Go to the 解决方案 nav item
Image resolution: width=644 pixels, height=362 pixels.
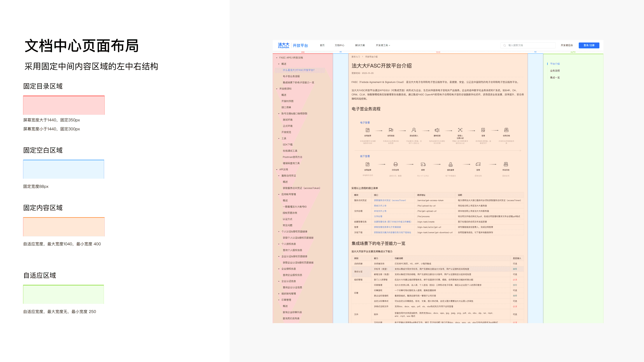click(x=360, y=45)
